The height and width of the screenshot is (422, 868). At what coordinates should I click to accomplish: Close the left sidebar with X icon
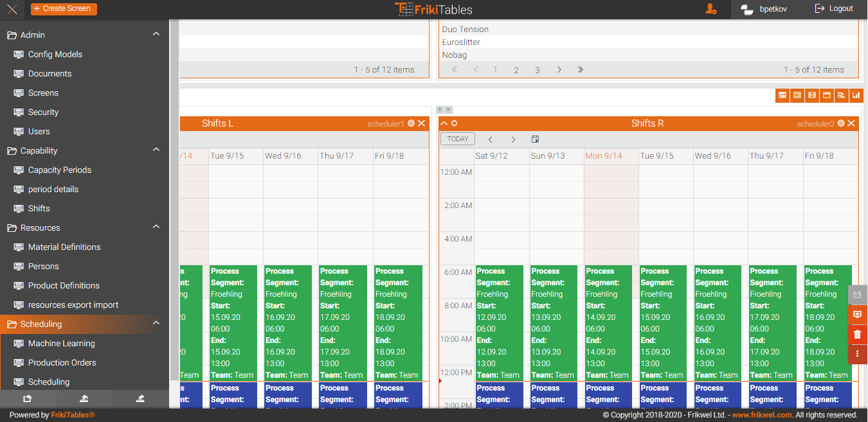12,9
